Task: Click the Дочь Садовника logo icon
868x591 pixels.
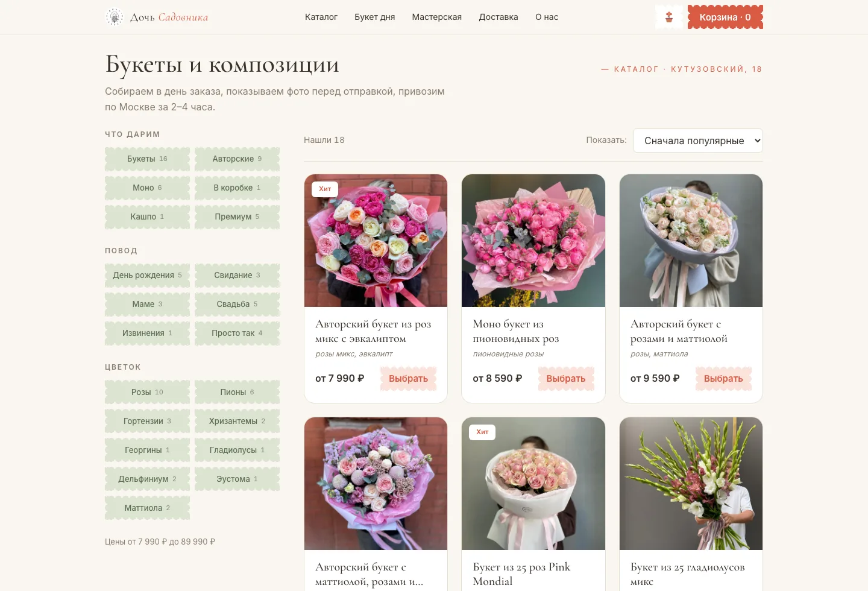Action: 114,17
